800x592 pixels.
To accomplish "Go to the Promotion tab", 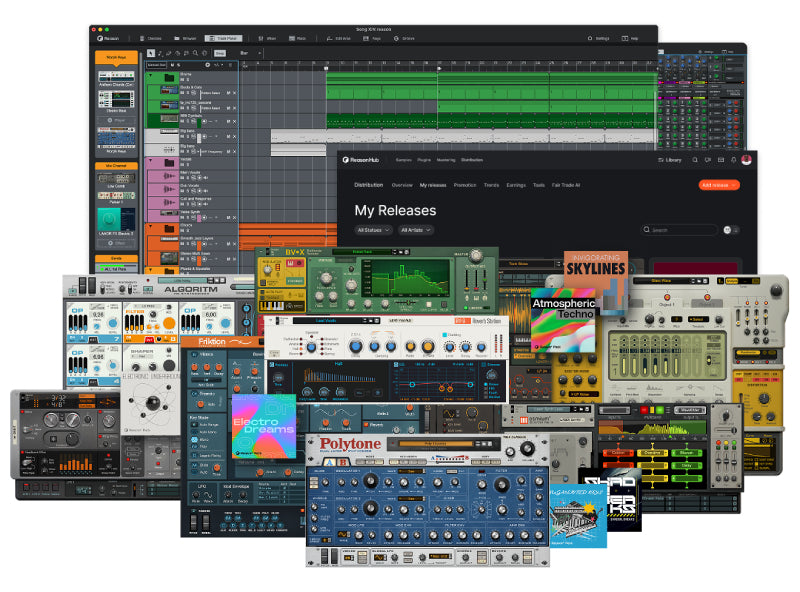I will pos(465,185).
